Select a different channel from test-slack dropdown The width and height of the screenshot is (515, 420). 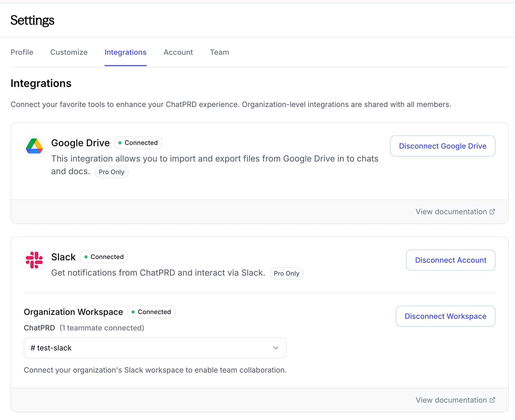155,348
